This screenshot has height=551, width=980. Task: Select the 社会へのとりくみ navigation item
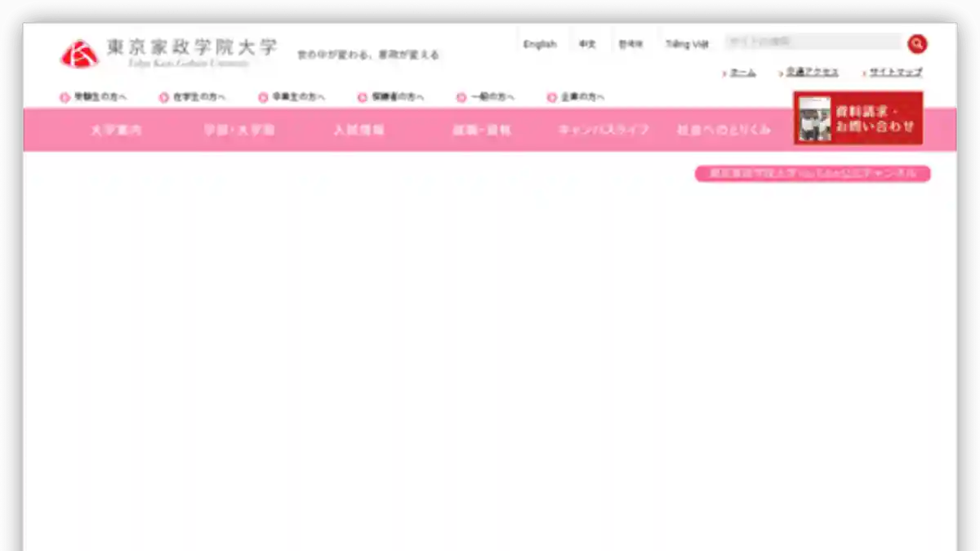724,130
